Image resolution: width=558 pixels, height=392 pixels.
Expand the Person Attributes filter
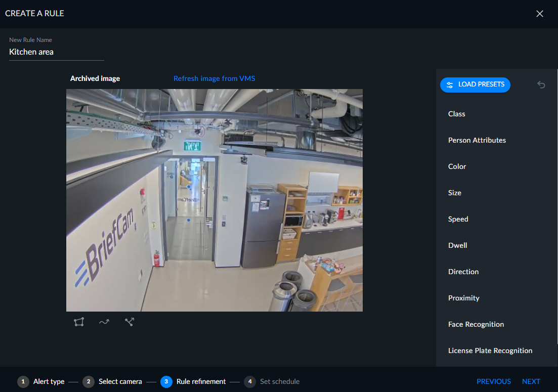pos(477,140)
